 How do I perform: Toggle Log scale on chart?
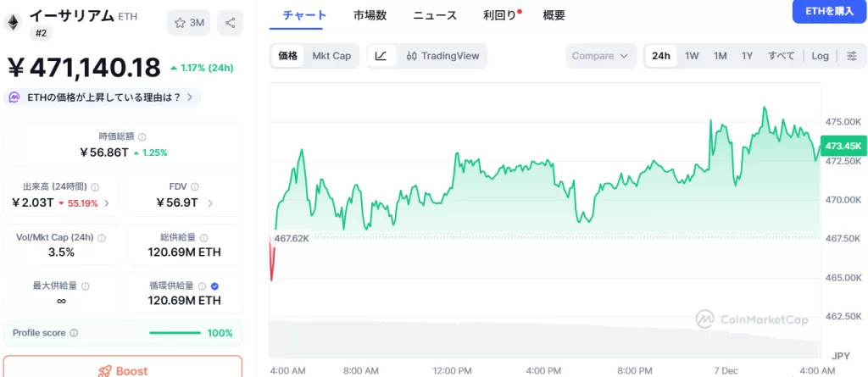point(820,56)
